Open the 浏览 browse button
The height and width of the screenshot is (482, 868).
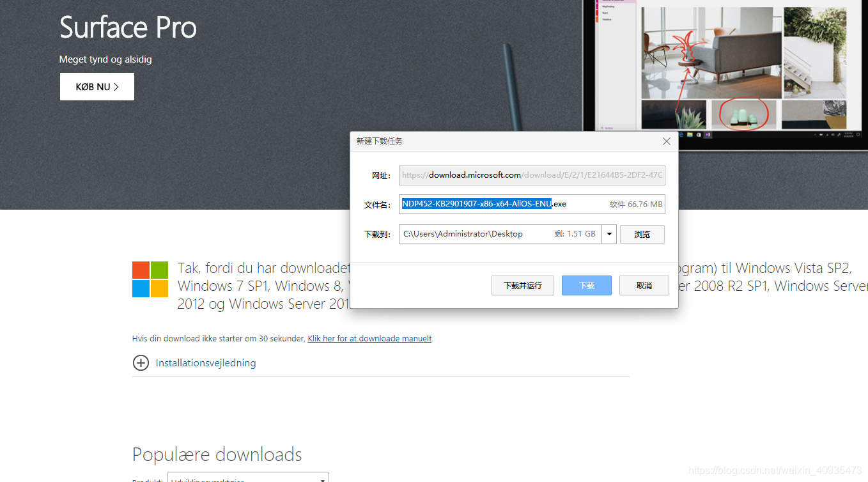(642, 235)
